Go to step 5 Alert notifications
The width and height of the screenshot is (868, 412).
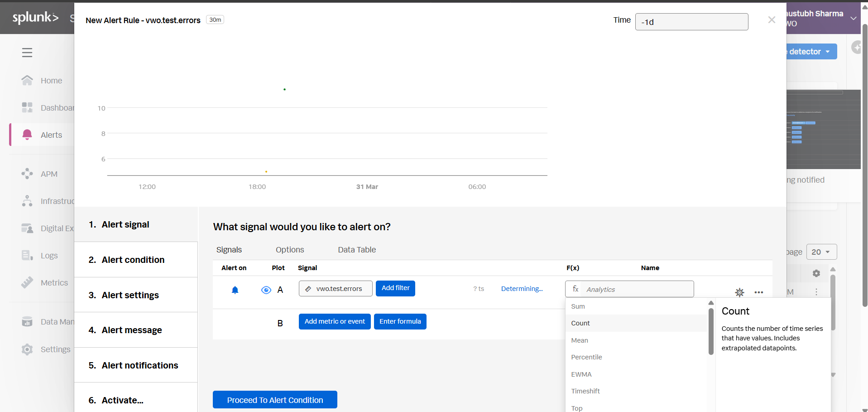point(136,365)
